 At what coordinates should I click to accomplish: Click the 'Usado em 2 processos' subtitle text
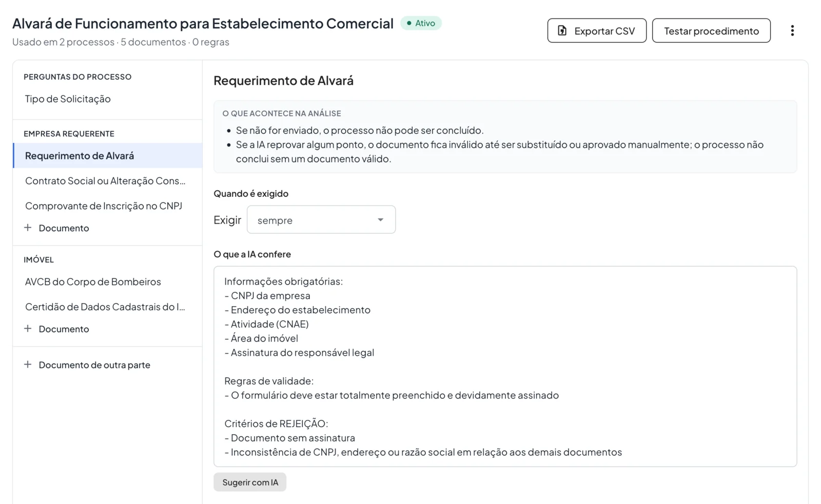click(x=64, y=42)
